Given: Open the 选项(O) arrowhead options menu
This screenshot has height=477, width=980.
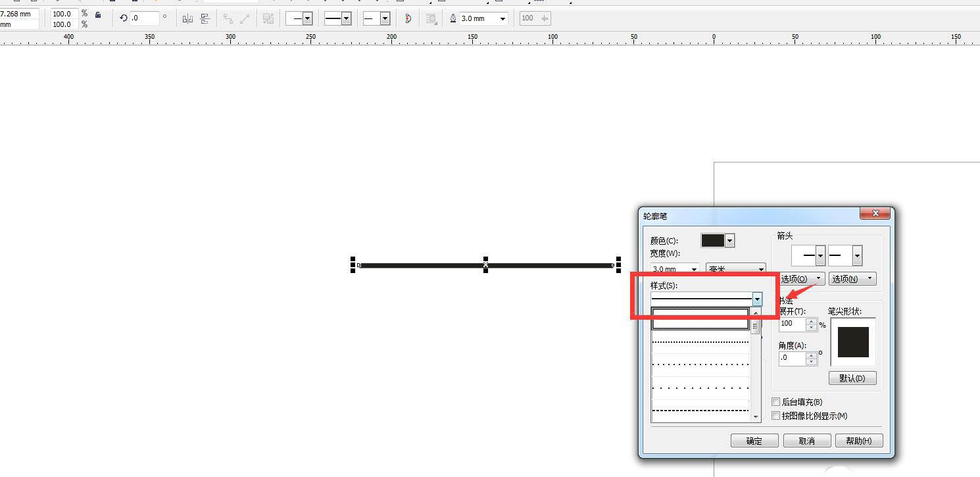Looking at the screenshot, I should [x=802, y=279].
